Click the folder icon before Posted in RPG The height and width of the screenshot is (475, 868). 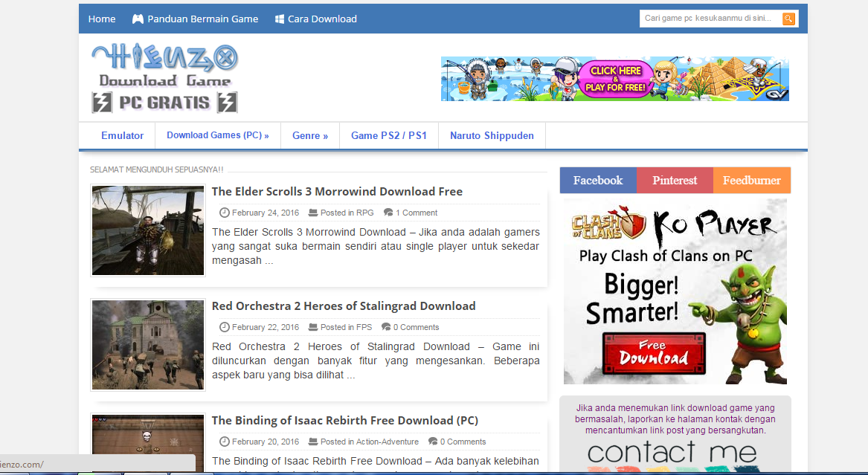(313, 213)
